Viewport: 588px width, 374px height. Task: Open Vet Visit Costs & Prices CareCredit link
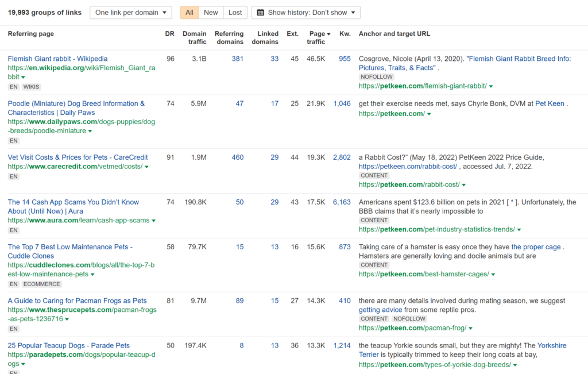point(78,157)
